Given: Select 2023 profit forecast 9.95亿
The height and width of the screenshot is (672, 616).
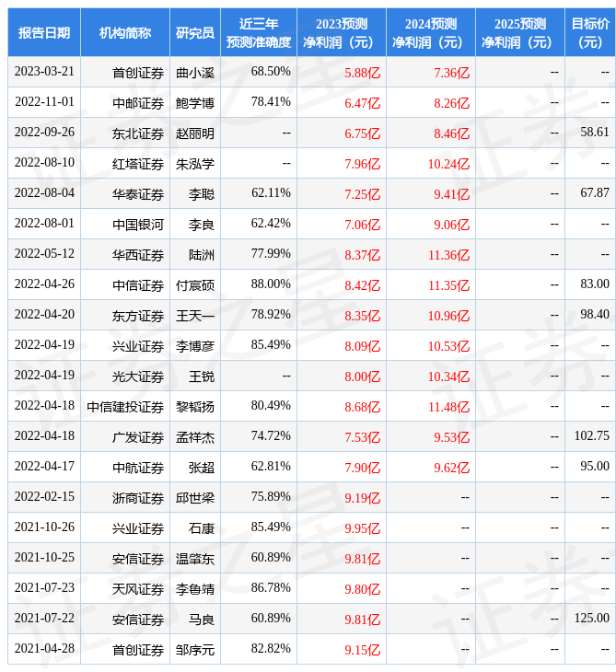Looking at the screenshot, I should [362, 528].
